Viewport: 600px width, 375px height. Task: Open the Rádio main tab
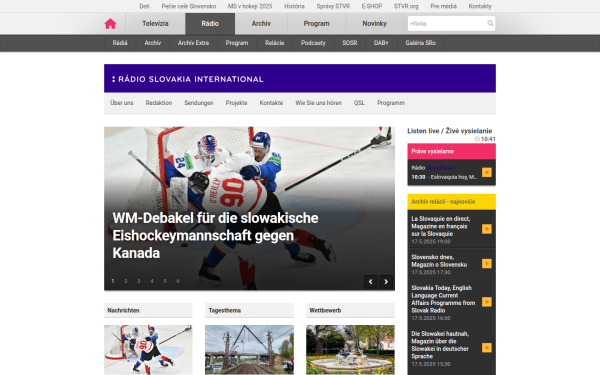coord(210,24)
